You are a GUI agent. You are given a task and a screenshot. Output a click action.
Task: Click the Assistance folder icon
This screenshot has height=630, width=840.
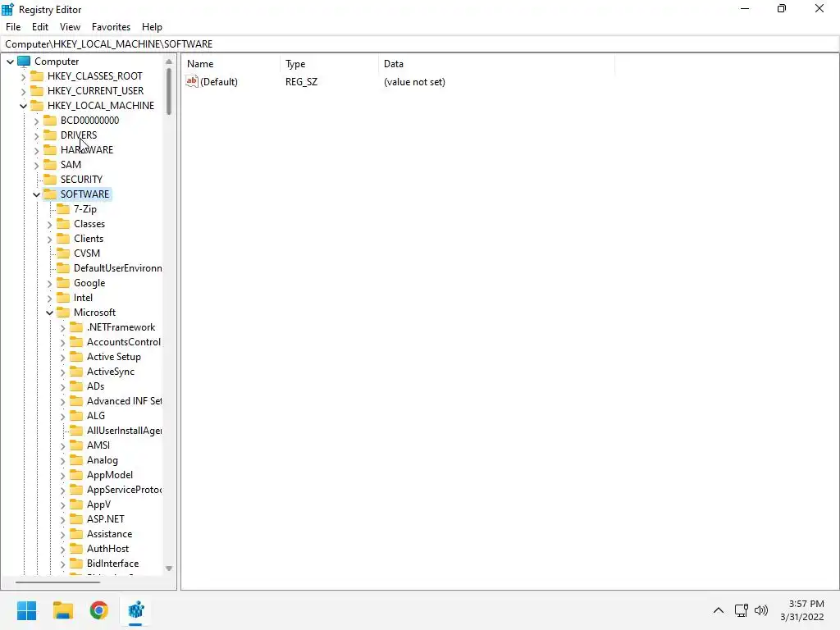tap(76, 533)
